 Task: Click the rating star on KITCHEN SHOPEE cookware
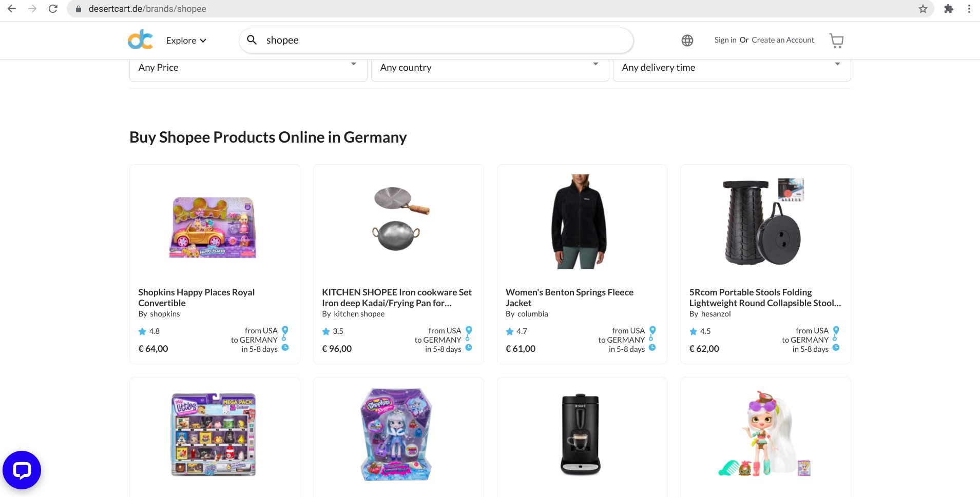[326, 331]
